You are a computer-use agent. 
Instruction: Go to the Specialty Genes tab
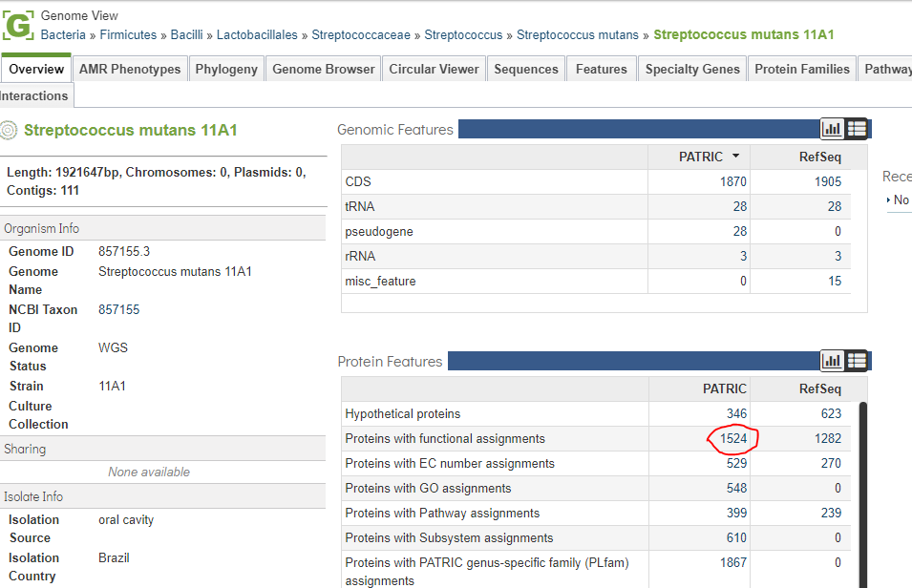[692, 70]
